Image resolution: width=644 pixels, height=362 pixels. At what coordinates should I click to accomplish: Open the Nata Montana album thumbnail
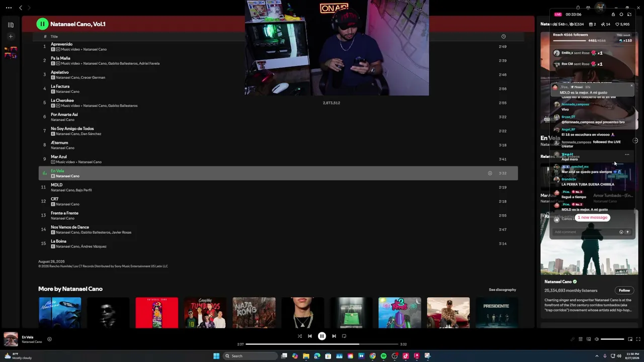coord(60,312)
